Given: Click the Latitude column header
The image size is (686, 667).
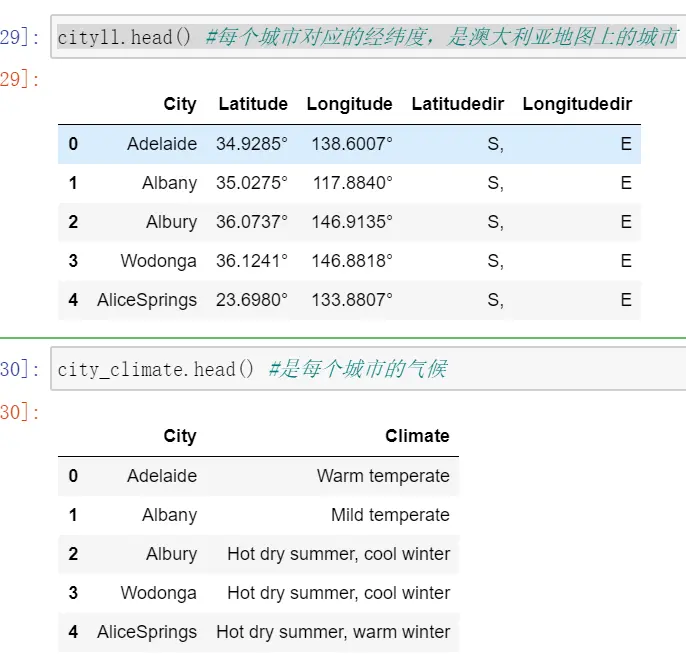Looking at the screenshot, I should click(x=253, y=104).
